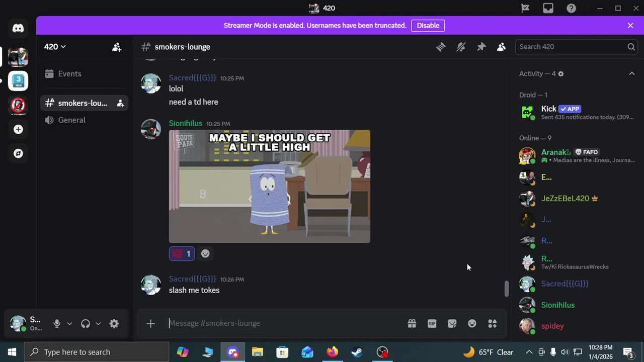
Task: Show hidden system tray icons arrow
Action: point(529,352)
